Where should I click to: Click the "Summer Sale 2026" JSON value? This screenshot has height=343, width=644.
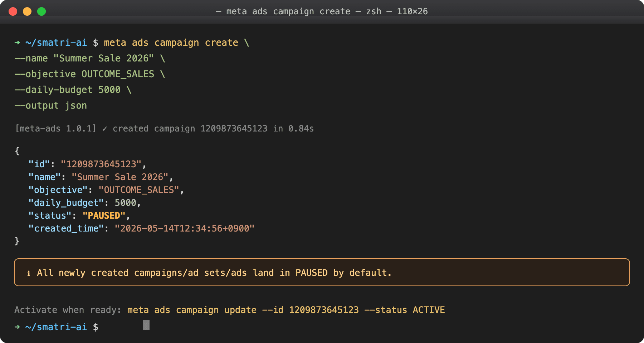[x=120, y=177]
